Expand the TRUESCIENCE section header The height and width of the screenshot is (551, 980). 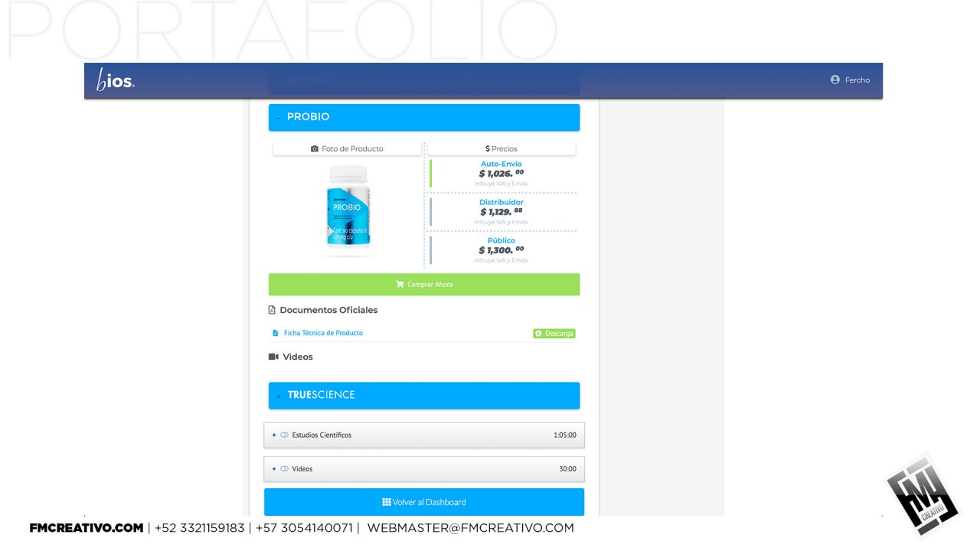coord(424,396)
